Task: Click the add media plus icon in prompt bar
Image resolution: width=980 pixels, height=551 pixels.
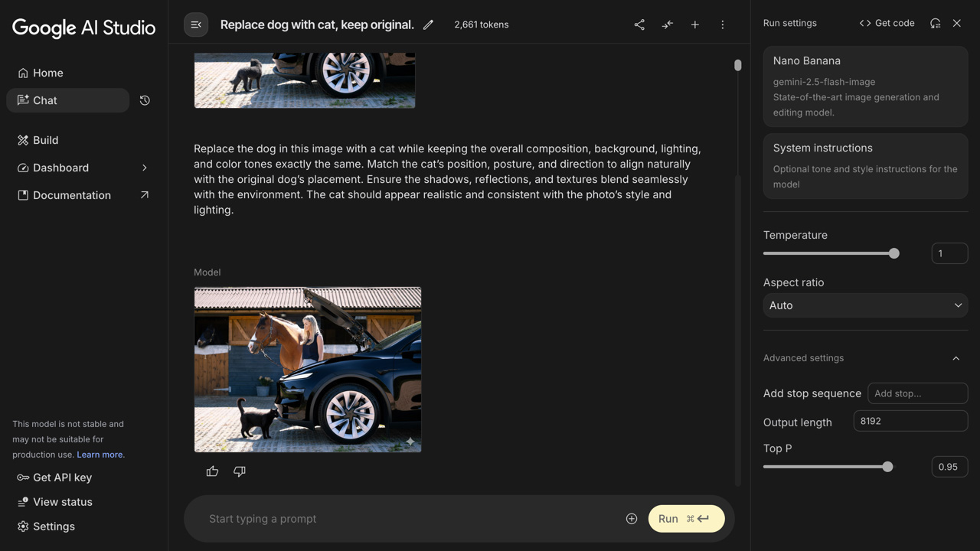Action: coord(632,519)
